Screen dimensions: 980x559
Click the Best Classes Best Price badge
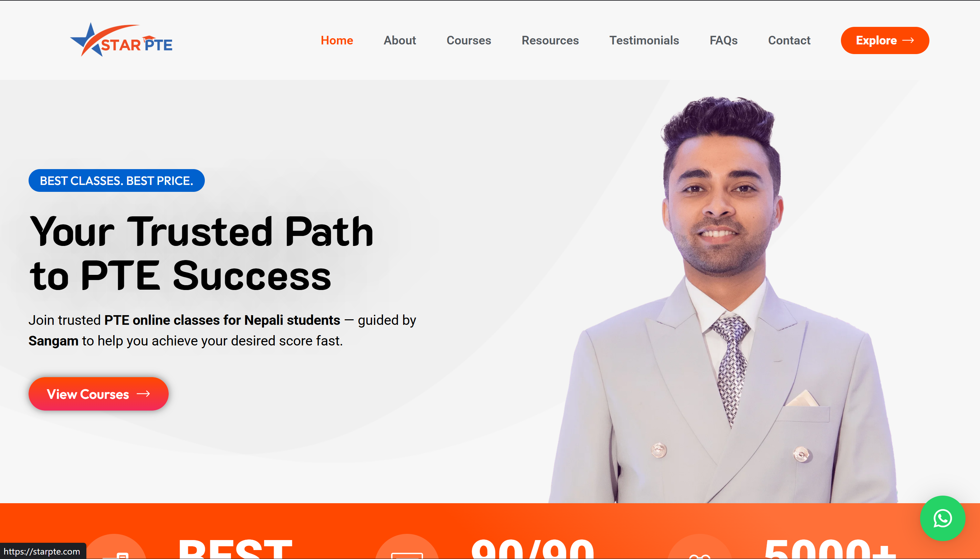[x=117, y=180]
